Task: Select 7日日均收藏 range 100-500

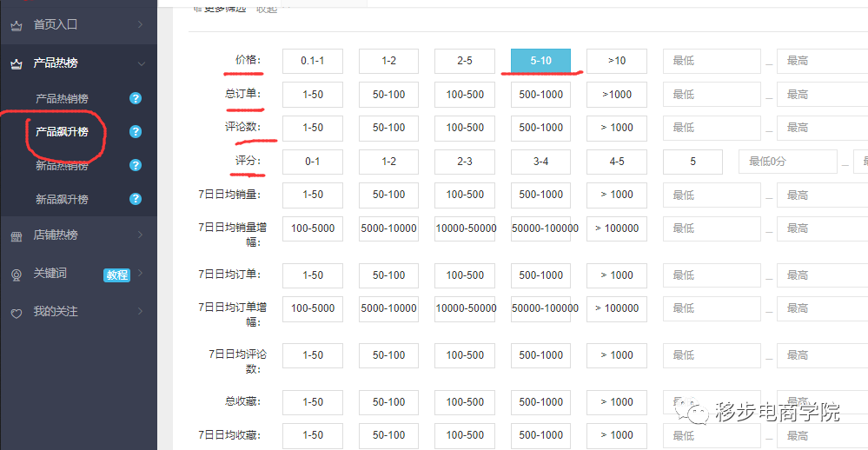Action: [465, 435]
